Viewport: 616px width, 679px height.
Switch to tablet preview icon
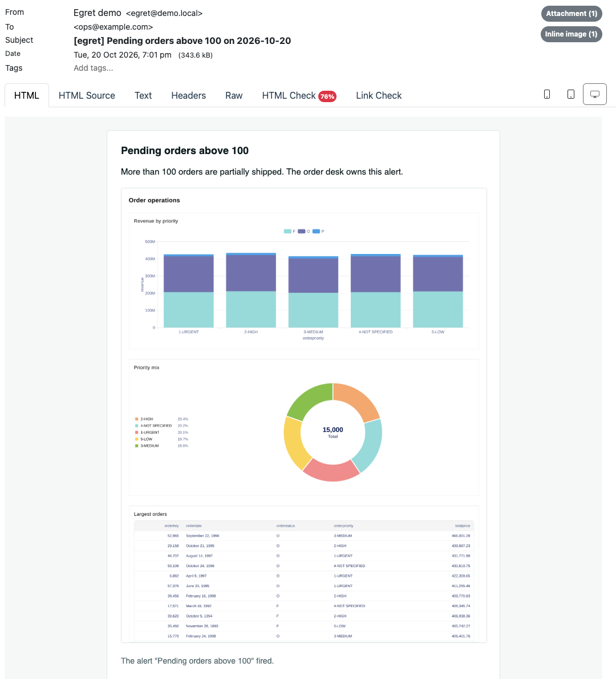point(570,94)
